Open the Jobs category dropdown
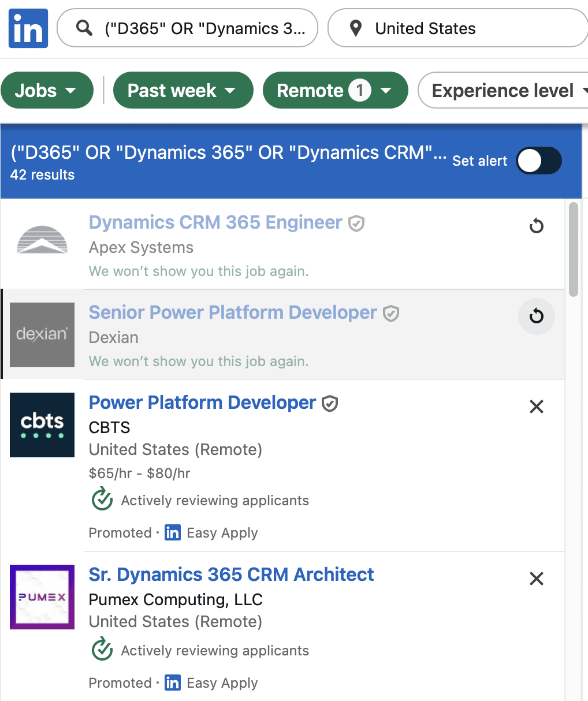Image resolution: width=588 pixels, height=701 pixels. pos(47,90)
